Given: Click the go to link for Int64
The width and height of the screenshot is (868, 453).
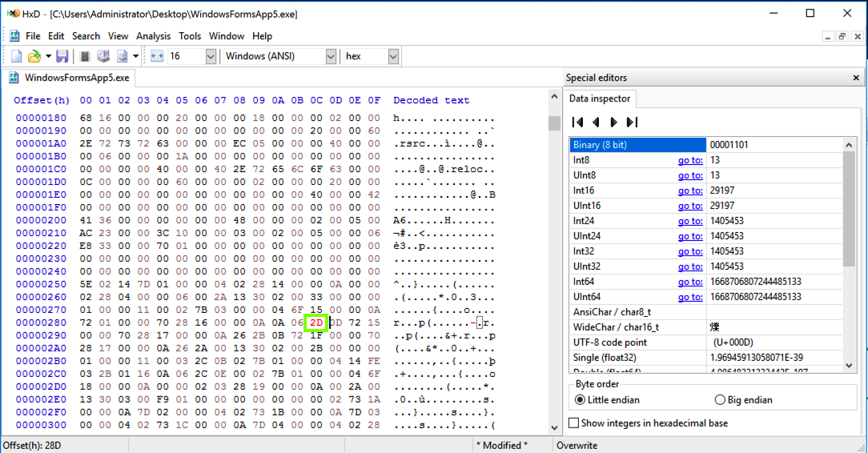Looking at the screenshot, I should 690,282.
